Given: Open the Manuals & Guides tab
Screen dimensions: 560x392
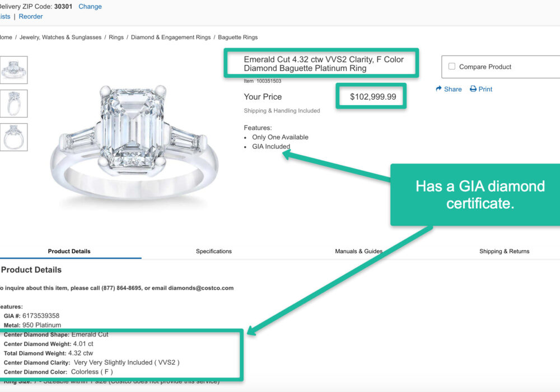Looking at the screenshot, I should pos(358,251).
